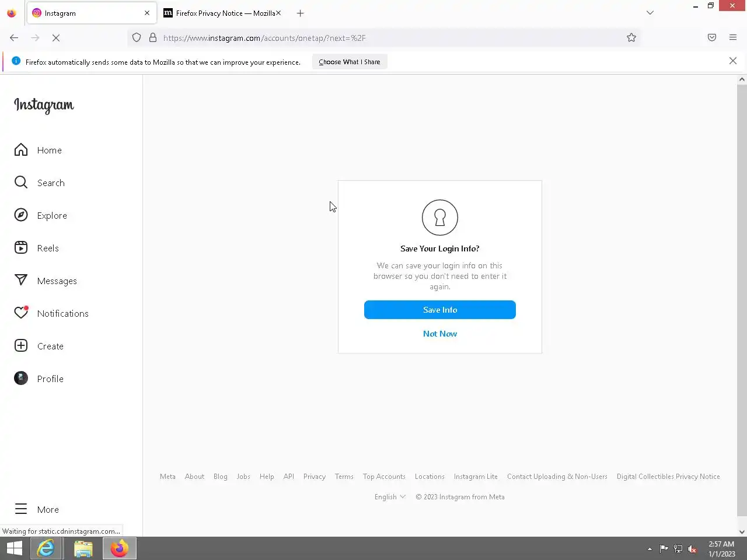This screenshot has height=560, width=747.
Task: Open the Jobs footer link
Action: pyautogui.click(x=243, y=477)
